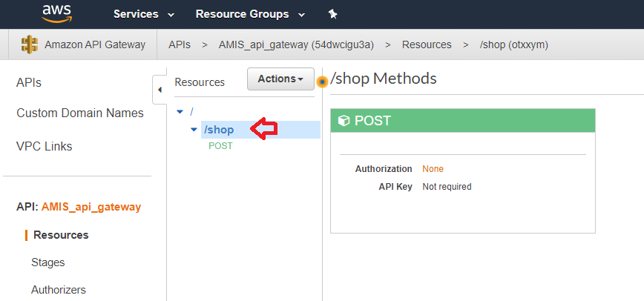Collapse the root / resource tree node

click(180, 112)
